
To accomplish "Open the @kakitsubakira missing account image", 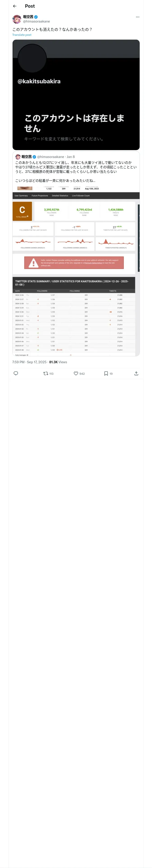I will (x=76, y=95).
